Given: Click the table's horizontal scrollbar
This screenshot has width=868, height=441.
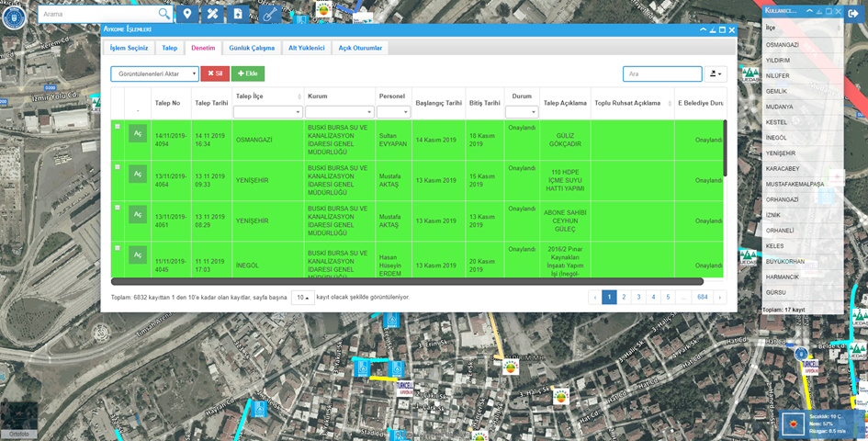Looking at the screenshot, I should coord(407,282).
